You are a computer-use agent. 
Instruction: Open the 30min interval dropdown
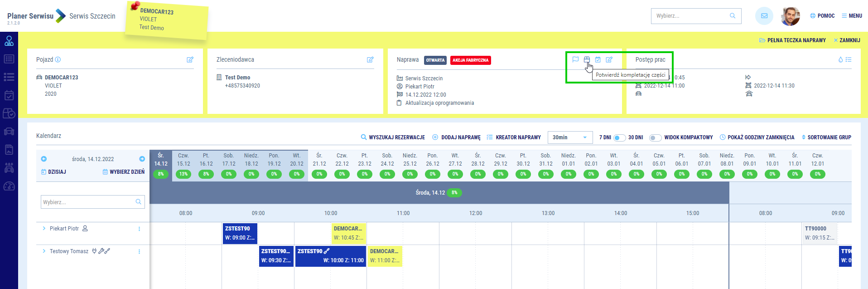click(x=570, y=137)
